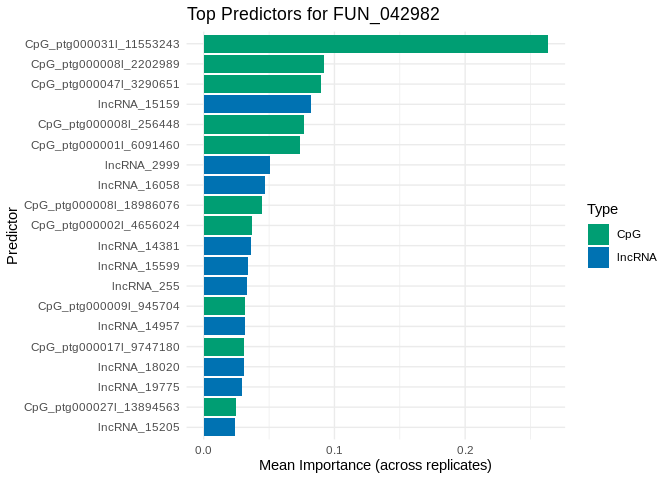Screen dimensions: 672x480
Task: Click the 'lncRNA' legend text label
Action: pyautogui.click(x=636, y=257)
